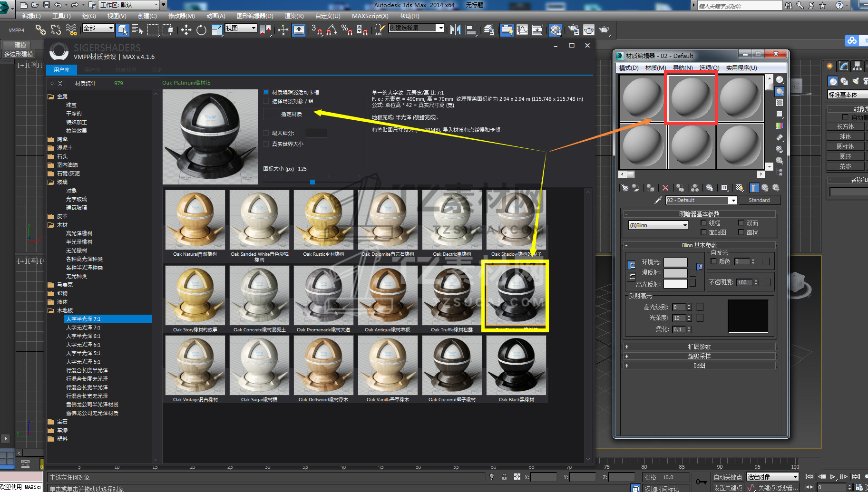Open the 修改器(M) menu
Viewport: 868px width, 492px height.
(182, 16)
